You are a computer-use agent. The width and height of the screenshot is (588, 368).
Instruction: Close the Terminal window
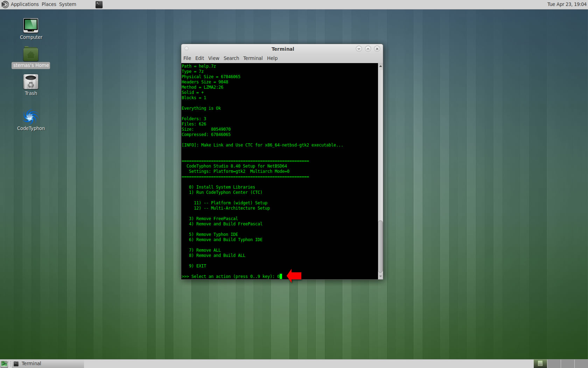(x=377, y=49)
